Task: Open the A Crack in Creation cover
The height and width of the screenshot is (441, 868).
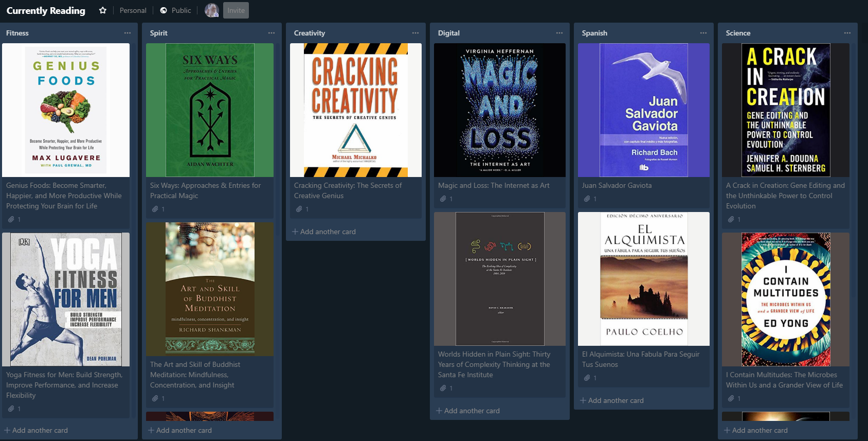Action: [x=786, y=110]
